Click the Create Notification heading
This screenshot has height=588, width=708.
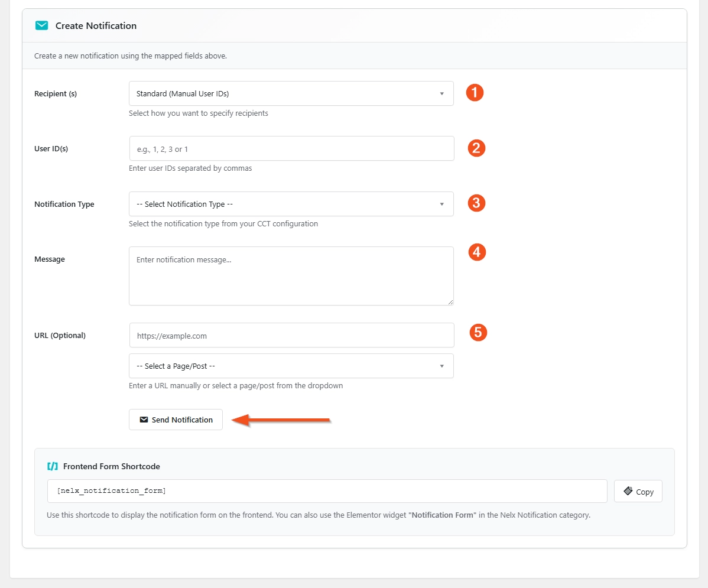[x=96, y=26]
